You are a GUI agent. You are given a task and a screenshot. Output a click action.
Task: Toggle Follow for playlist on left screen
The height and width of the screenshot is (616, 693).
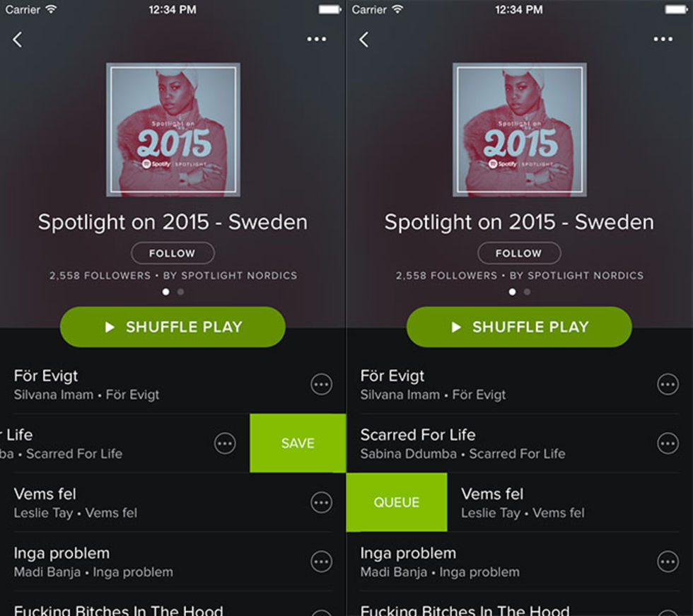[x=173, y=253]
